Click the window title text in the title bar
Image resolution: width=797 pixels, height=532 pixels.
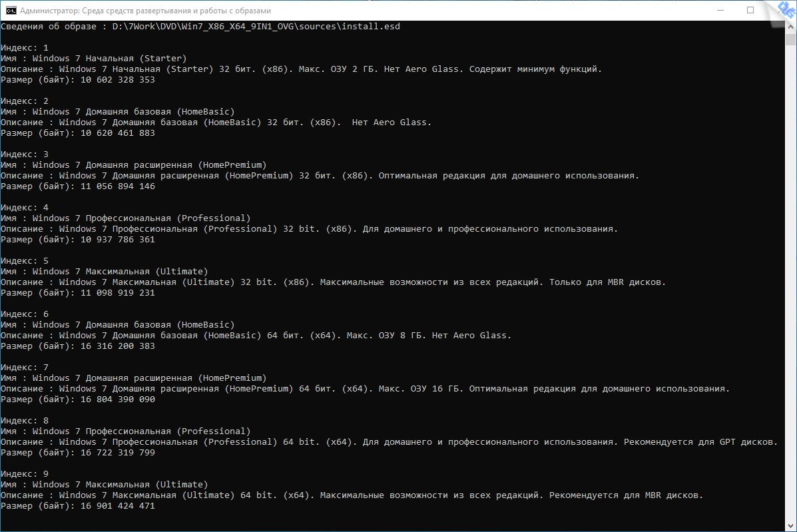pos(145,11)
